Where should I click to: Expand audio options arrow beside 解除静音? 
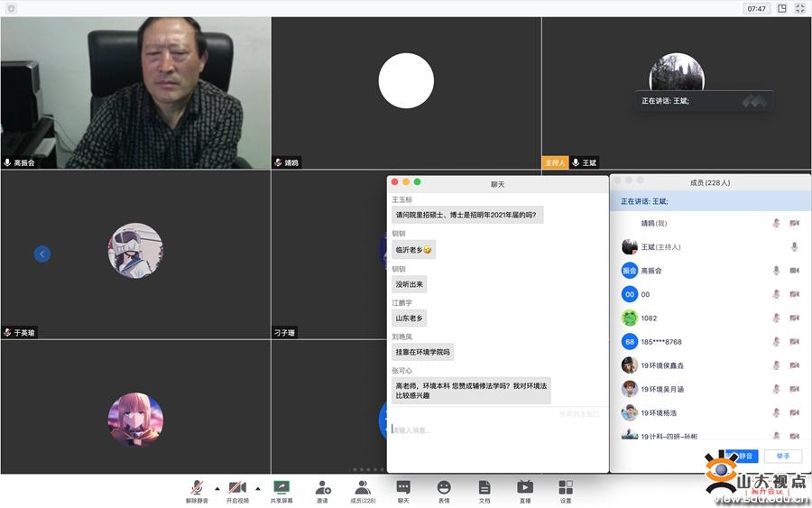pyautogui.click(x=217, y=488)
